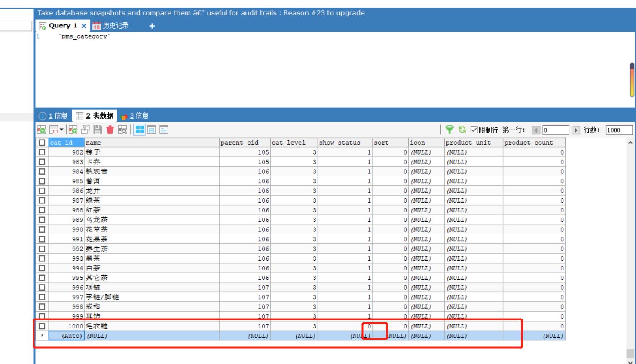Click the insert new row icon

[73, 130]
